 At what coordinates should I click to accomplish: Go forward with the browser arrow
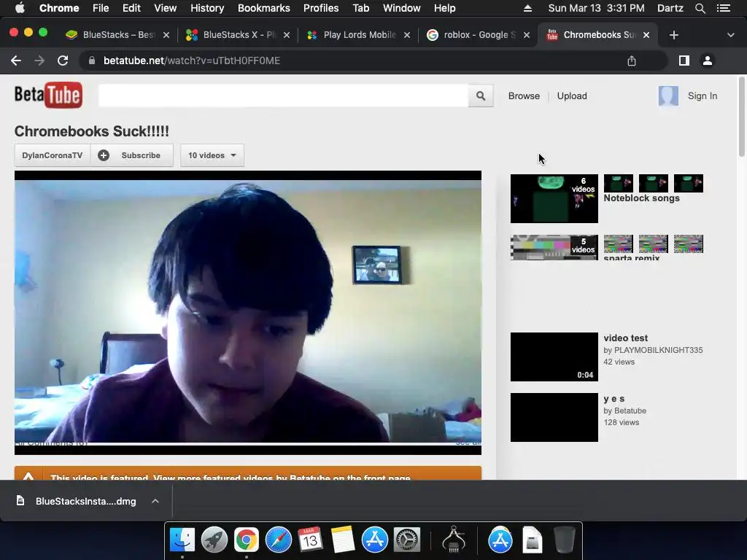(x=39, y=61)
